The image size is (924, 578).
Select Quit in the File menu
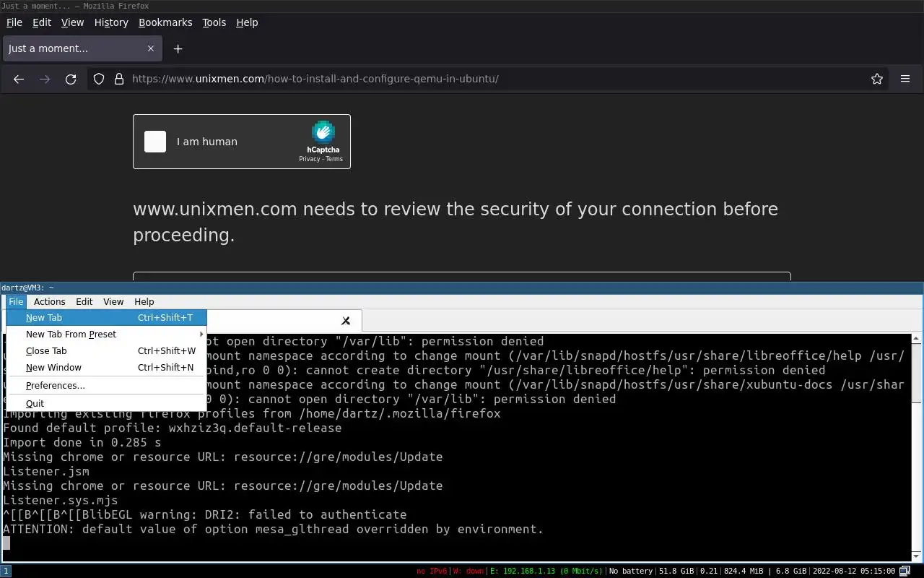pyautogui.click(x=106, y=403)
